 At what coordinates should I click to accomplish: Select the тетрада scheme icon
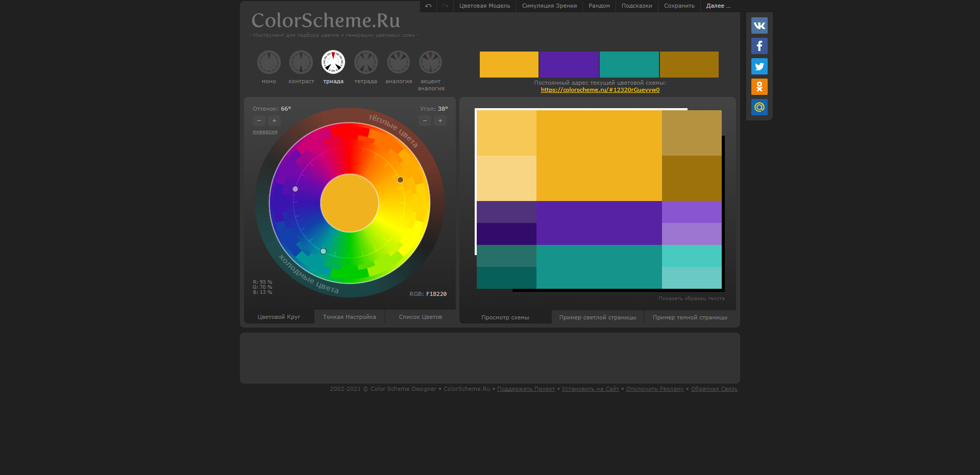pos(366,62)
